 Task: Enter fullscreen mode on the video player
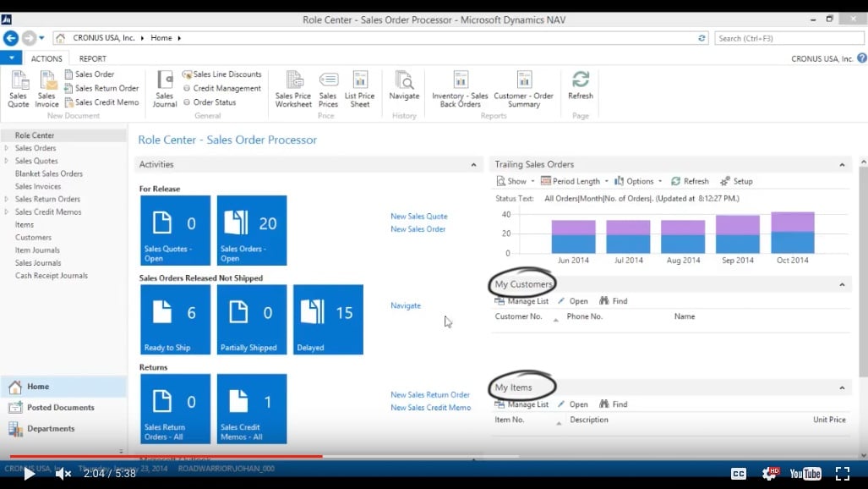click(843, 474)
